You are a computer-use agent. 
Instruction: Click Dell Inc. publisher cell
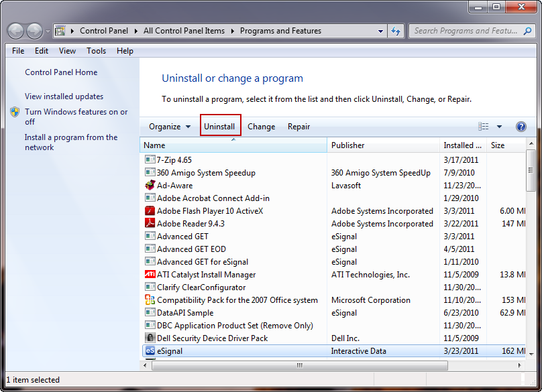click(345, 338)
